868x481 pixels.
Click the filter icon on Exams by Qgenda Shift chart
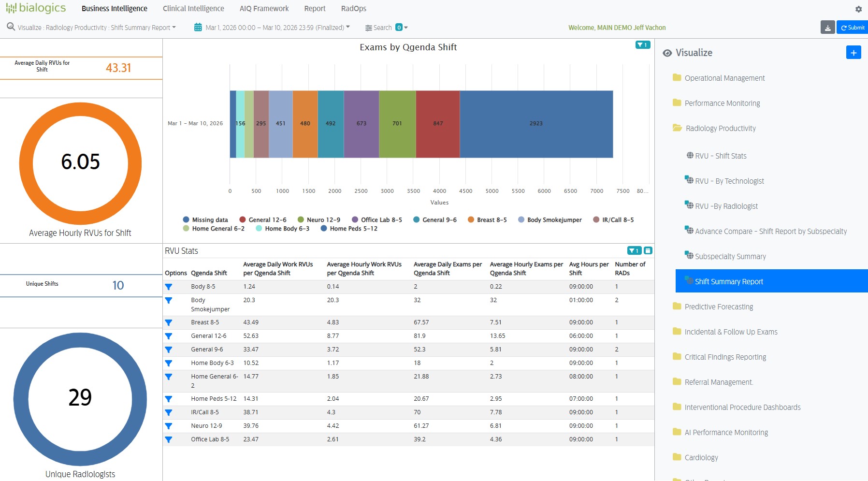tap(642, 45)
